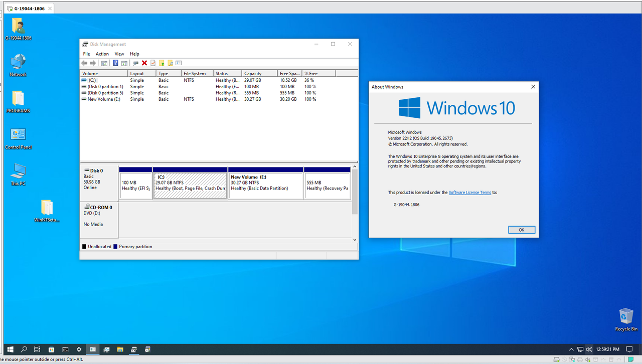Open the View menu in Disk Management
This screenshot has width=642, height=364.
click(119, 54)
